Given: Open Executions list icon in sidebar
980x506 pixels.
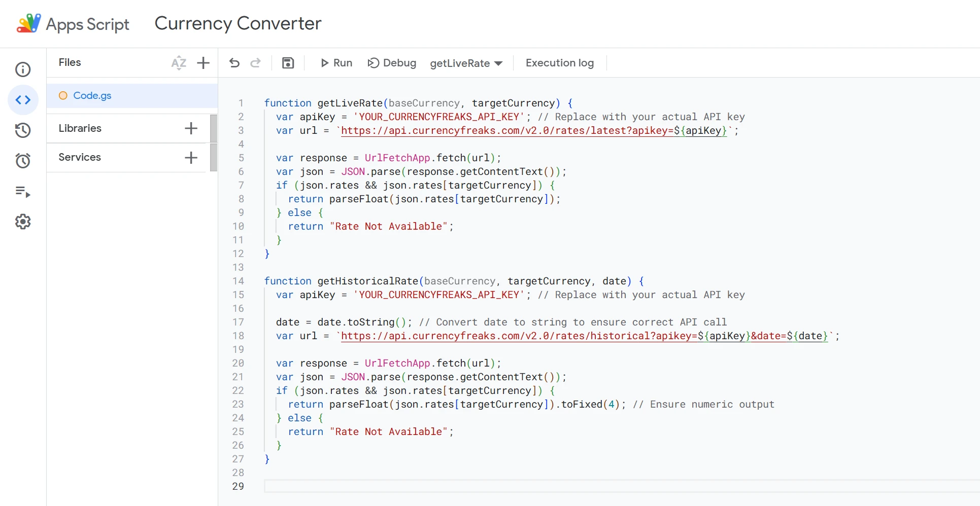Looking at the screenshot, I should 23,192.
